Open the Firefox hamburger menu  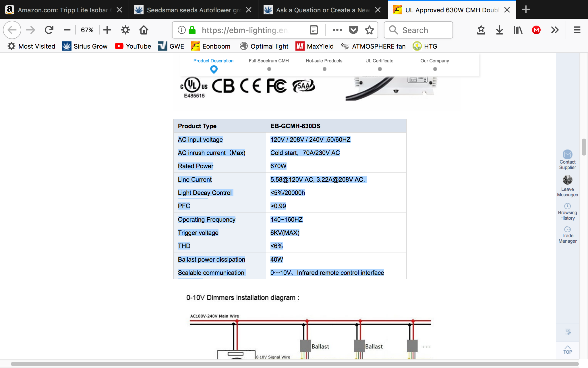577,30
